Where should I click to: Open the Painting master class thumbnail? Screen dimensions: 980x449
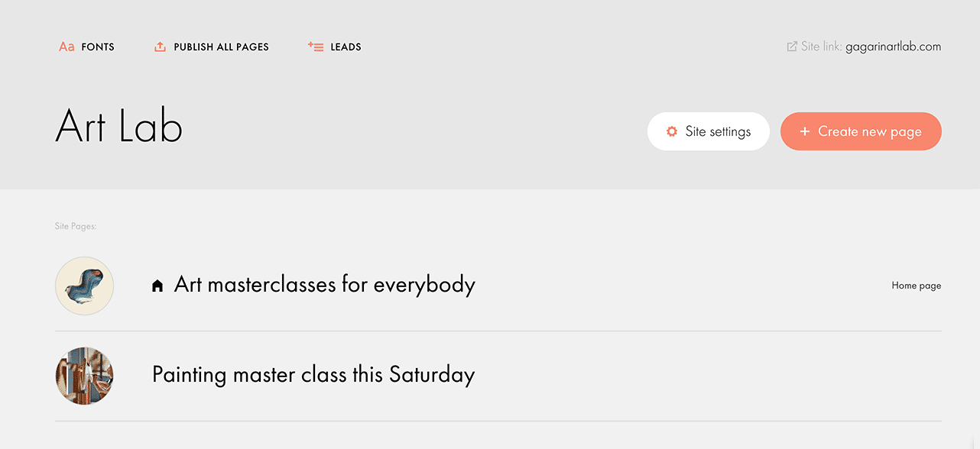84,376
